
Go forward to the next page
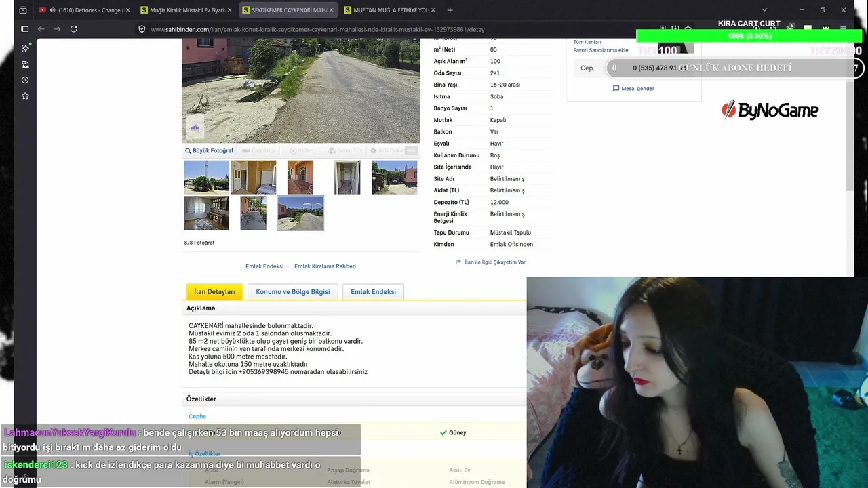pos(58,29)
